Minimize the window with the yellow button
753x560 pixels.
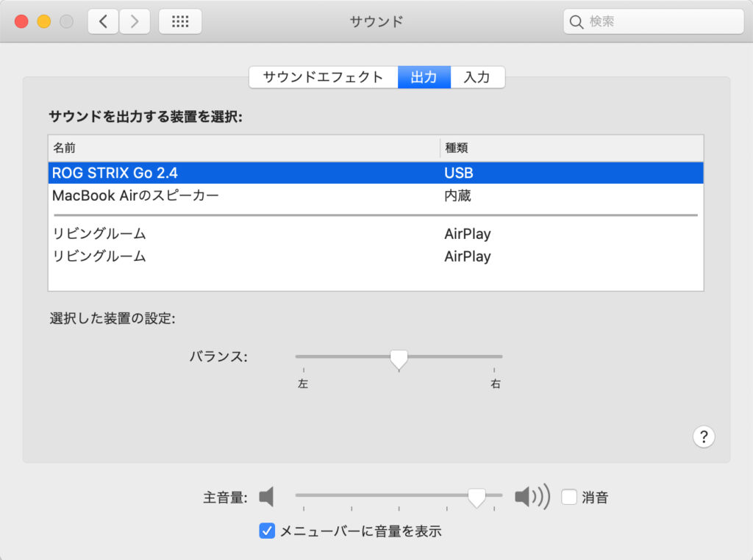pos(44,21)
